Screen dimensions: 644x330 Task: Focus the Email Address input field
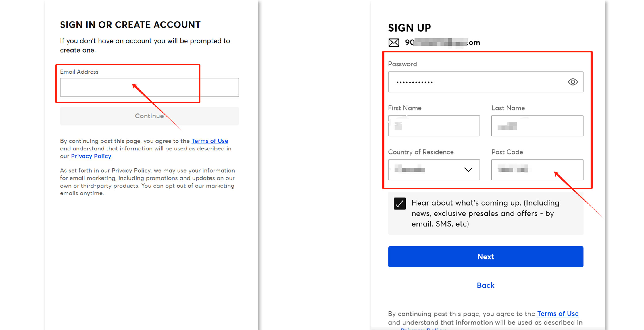(149, 87)
